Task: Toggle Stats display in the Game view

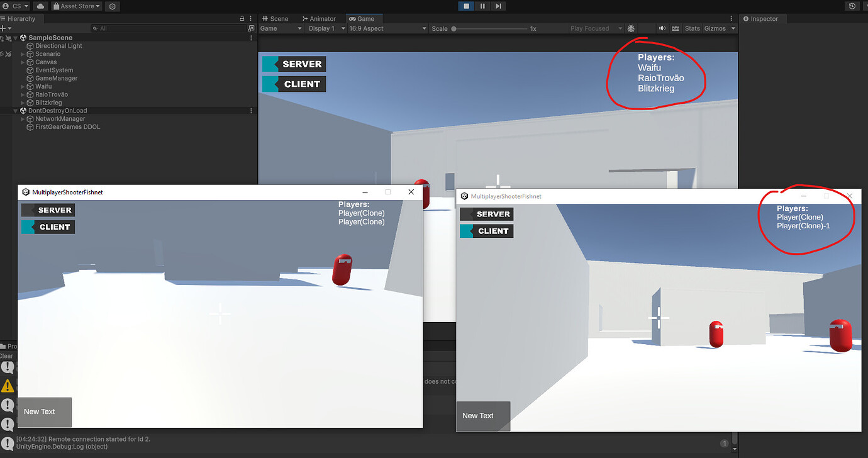Action: pos(692,28)
